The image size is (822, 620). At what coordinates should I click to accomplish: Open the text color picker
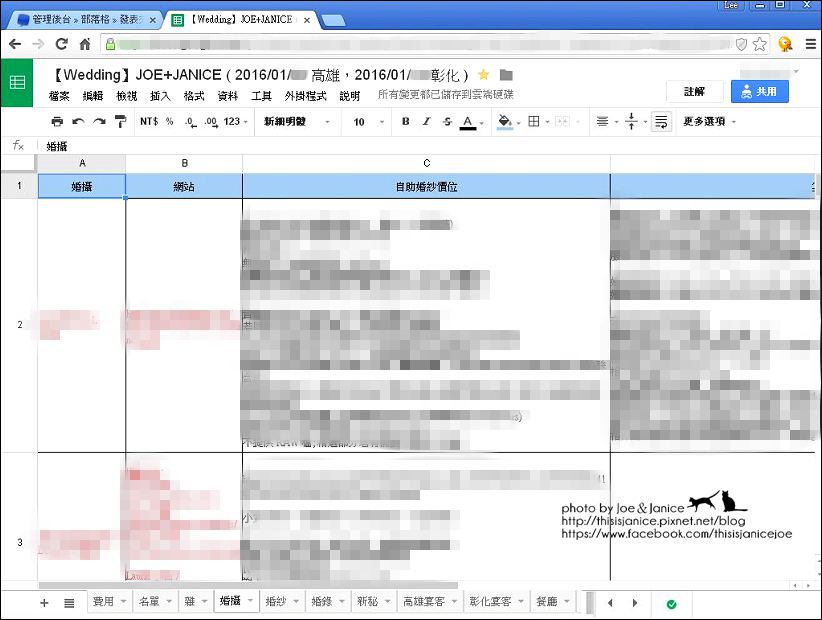tap(468, 122)
